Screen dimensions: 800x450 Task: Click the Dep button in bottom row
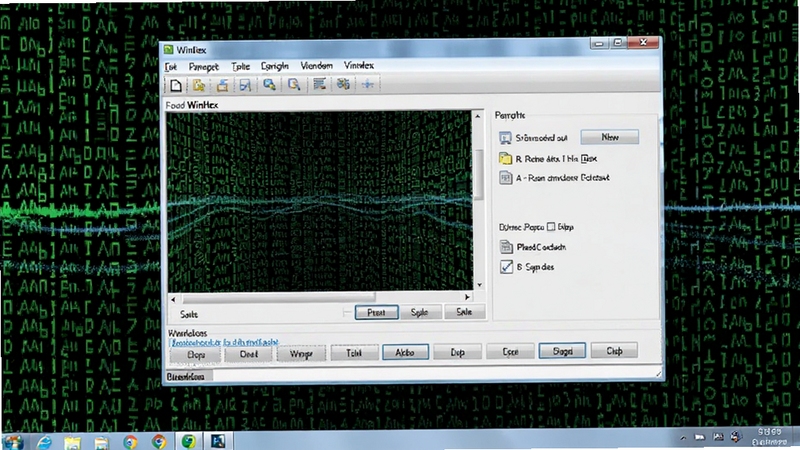coord(457,352)
